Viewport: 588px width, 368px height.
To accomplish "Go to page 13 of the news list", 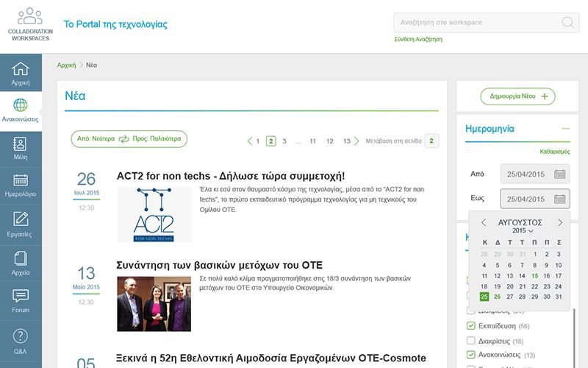I will click(x=347, y=141).
